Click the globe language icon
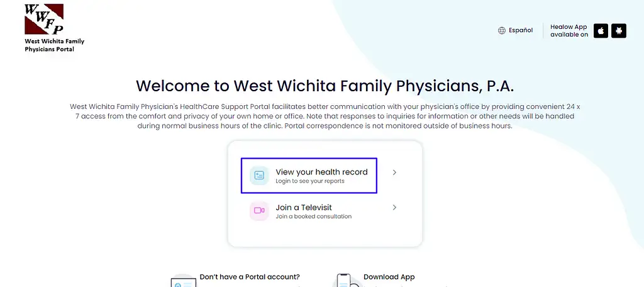Screen dimensions: 644x287 (501, 30)
